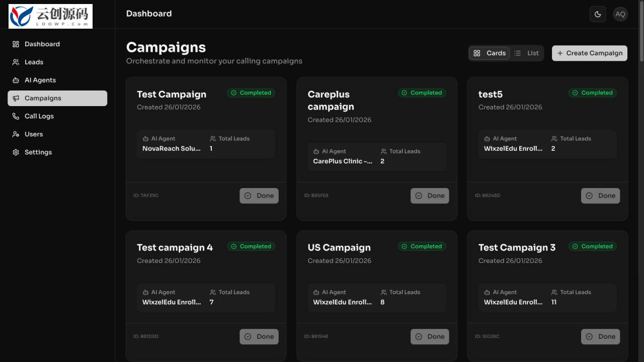The height and width of the screenshot is (362, 644).
Task: Open the Call Logs menu item
Action: (57, 116)
